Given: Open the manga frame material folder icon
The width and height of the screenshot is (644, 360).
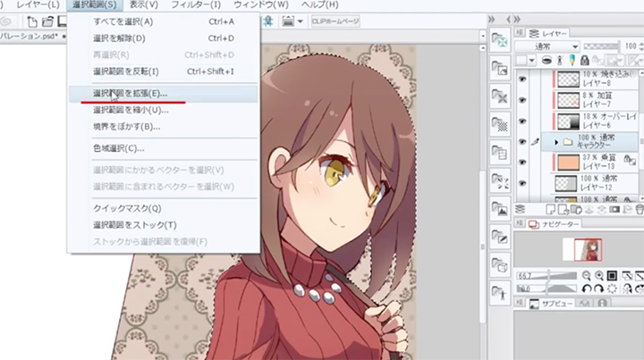Looking at the screenshot, I should point(500,153).
